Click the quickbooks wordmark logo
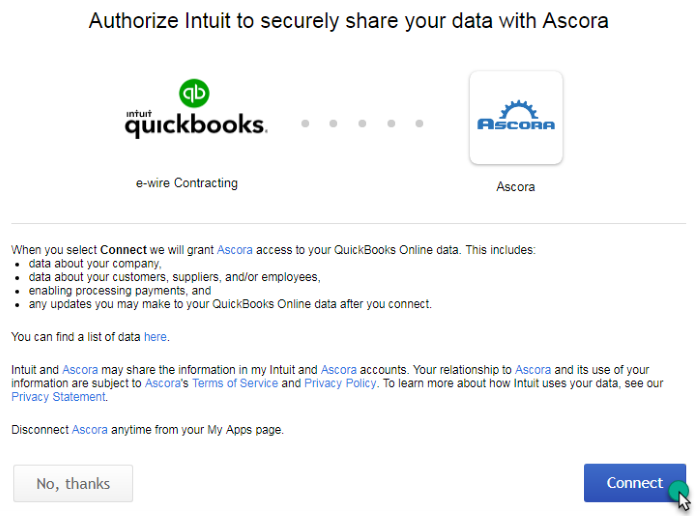This screenshot has height=516, width=700. pos(196,125)
